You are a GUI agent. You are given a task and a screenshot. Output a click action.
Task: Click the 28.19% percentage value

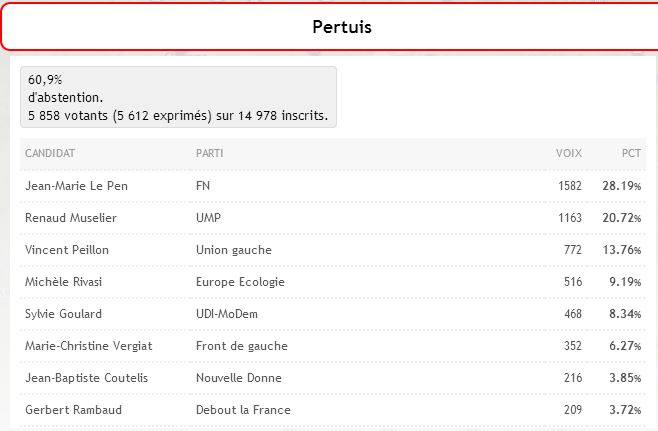point(621,186)
